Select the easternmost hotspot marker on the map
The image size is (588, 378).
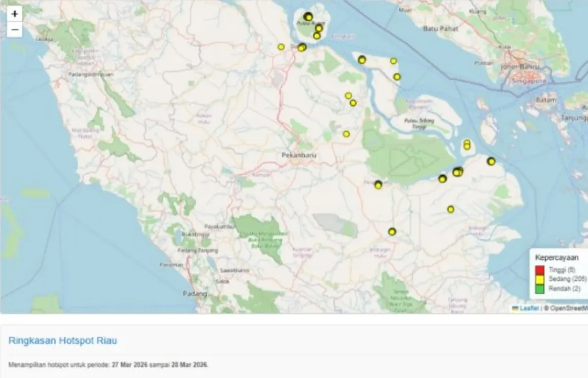[491, 162]
